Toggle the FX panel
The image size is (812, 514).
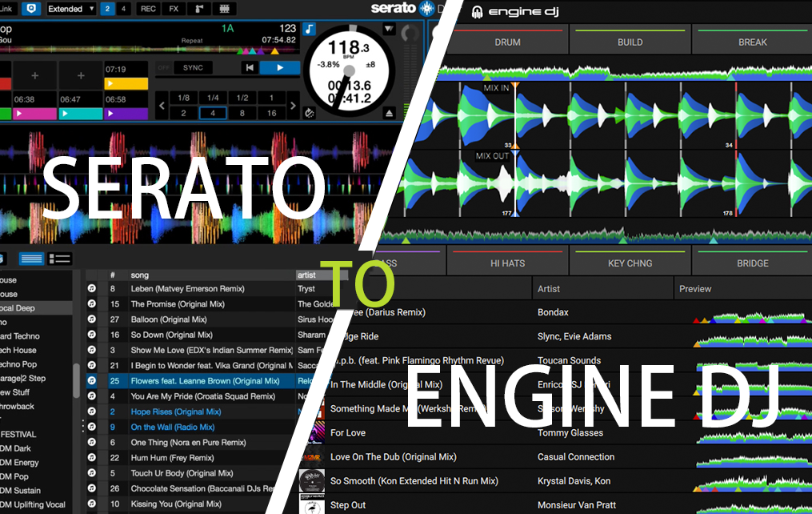(x=174, y=8)
